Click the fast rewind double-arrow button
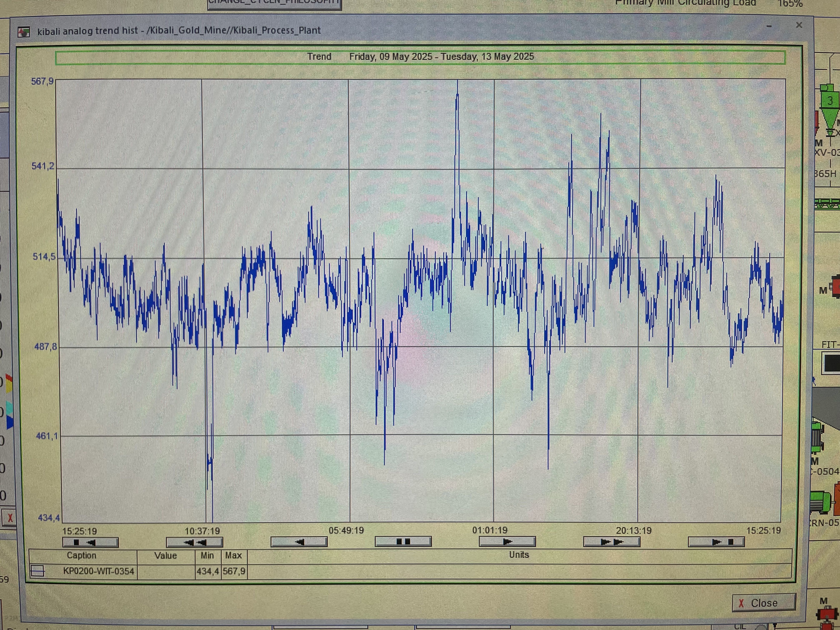The height and width of the screenshot is (630, 840). [194, 542]
